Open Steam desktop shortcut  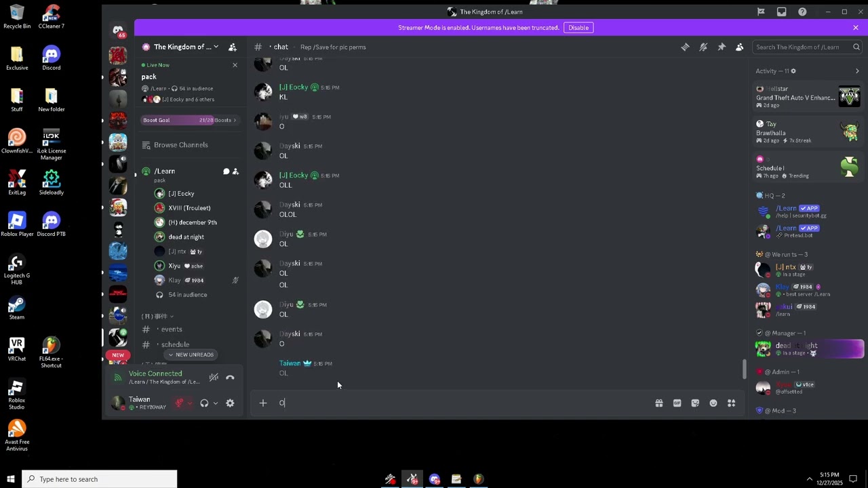17,308
